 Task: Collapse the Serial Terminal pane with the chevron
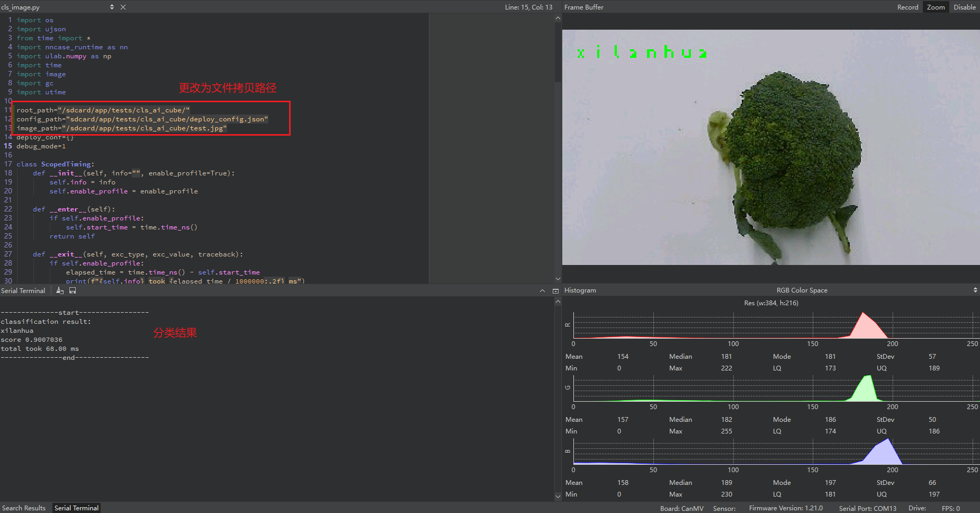[x=542, y=291]
